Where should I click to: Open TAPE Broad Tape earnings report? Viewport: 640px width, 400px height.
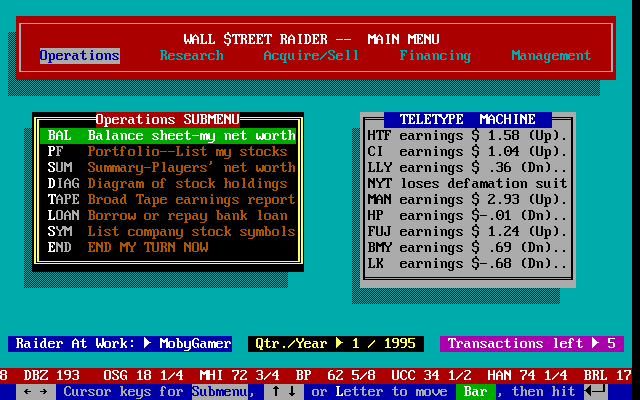click(x=168, y=199)
